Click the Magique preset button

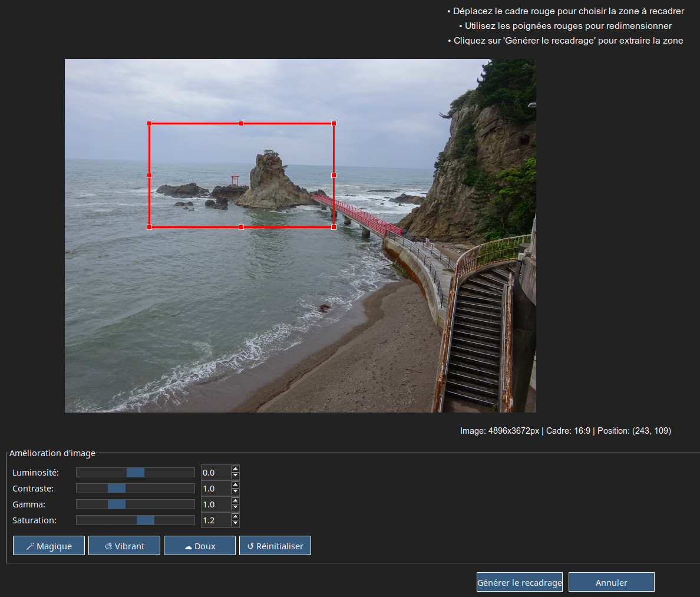pyautogui.click(x=49, y=546)
